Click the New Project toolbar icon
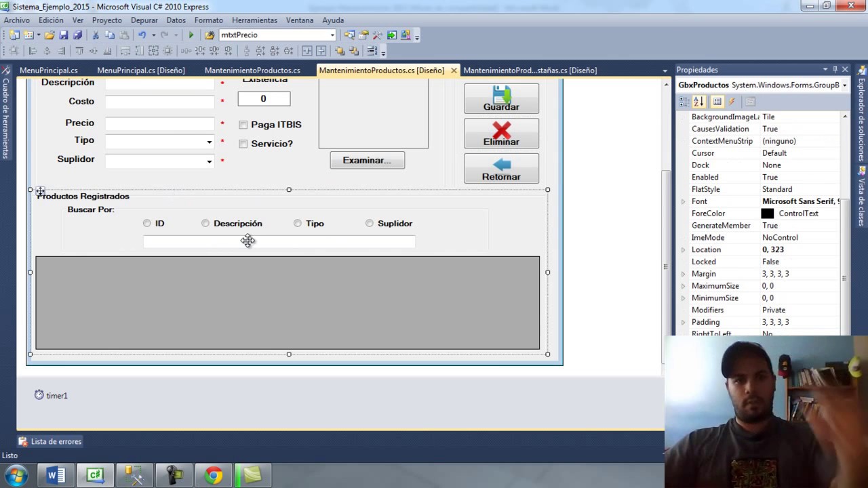 (14, 35)
